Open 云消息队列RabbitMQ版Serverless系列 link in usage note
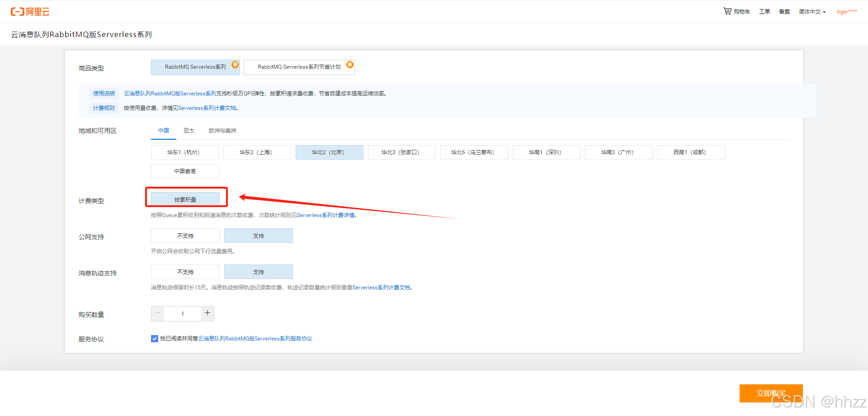The height and width of the screenshot is (416, 868). [x=170, y=94]
